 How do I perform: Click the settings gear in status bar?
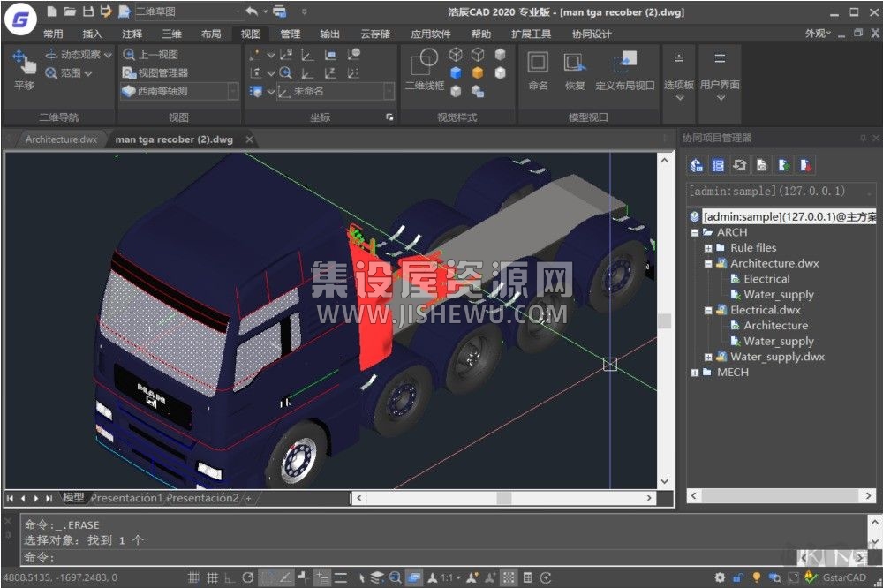pos(720,577)
